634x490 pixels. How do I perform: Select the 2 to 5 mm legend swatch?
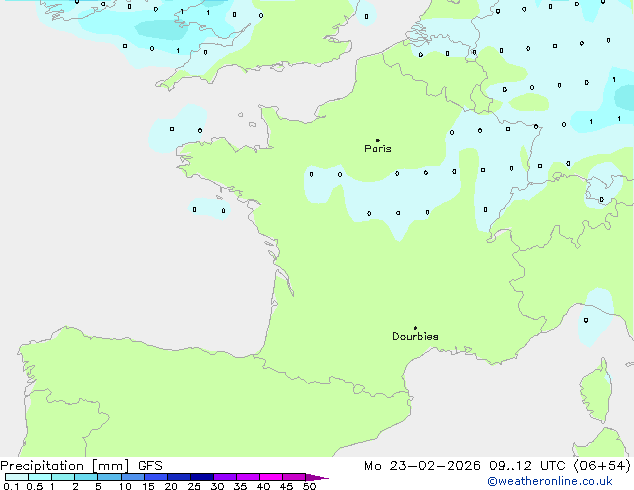86,477
